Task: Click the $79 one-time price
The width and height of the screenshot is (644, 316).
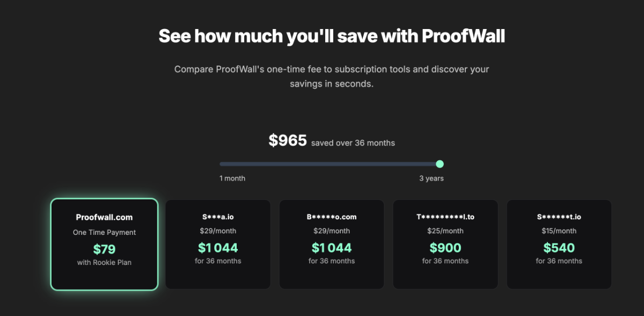Action: (104, 249)
